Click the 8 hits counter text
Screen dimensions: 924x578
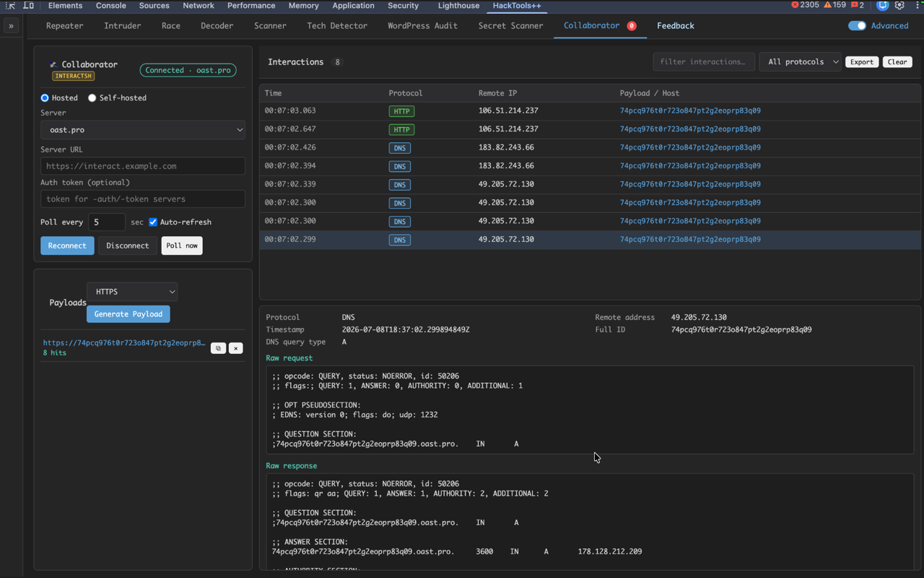click(x=54, y=353)
